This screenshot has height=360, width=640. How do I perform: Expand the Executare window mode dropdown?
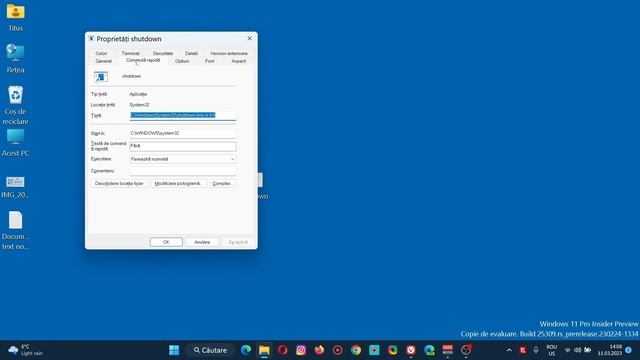(x=183, y=159)
